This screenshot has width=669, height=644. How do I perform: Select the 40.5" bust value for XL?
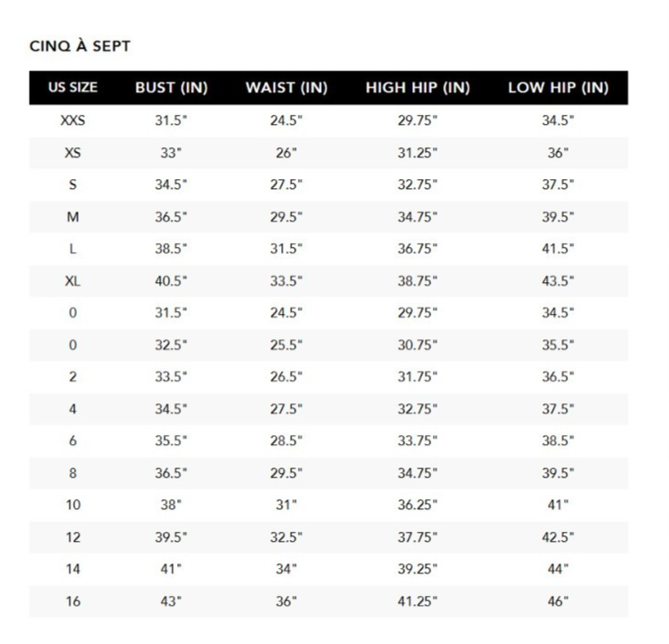(172, 281)
